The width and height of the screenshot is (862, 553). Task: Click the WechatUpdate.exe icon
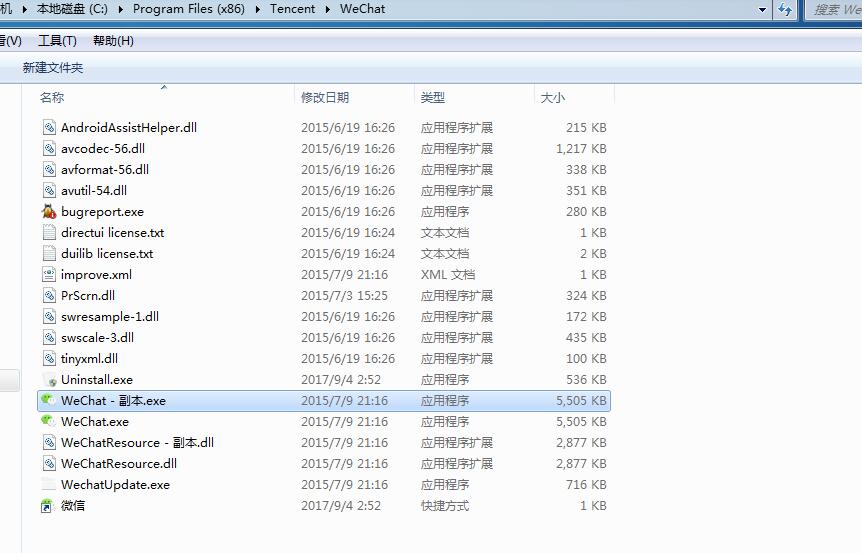point(49,484)
